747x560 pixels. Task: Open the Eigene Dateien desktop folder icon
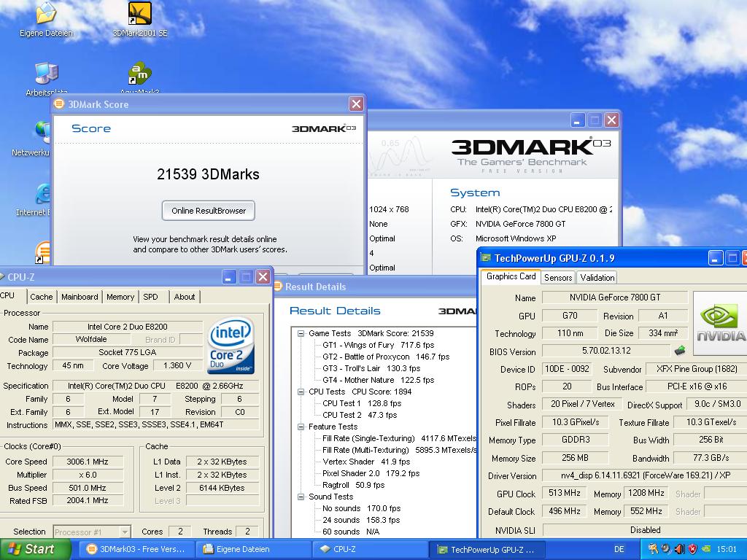tap(46, 13)
